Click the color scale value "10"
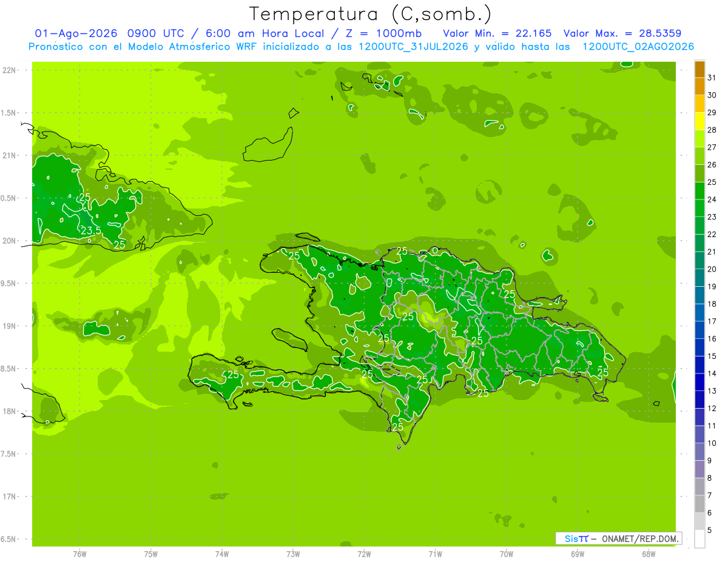Screen dimensions: 728x562 tap(712, 443)
